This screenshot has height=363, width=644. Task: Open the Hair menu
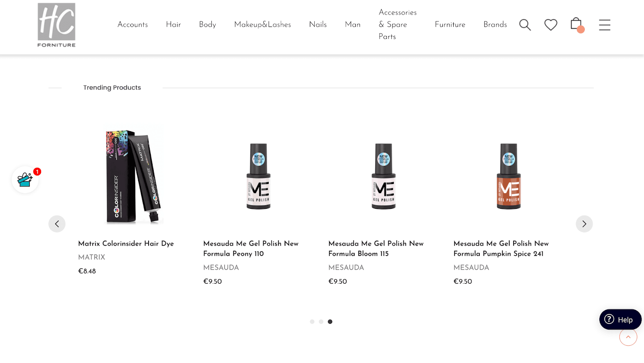click(x=173, y=25)
